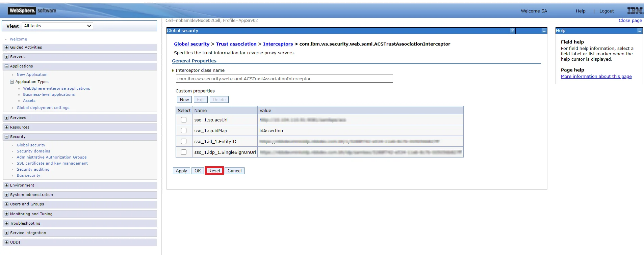Expand the Guided Activities section
The height and width of the screenshot is (255, 644).
pyautogui.click(x=6, y=48)
